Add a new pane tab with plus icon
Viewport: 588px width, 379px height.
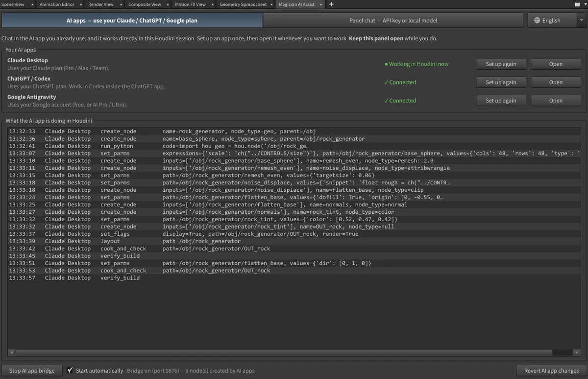[x=331, y=4]
